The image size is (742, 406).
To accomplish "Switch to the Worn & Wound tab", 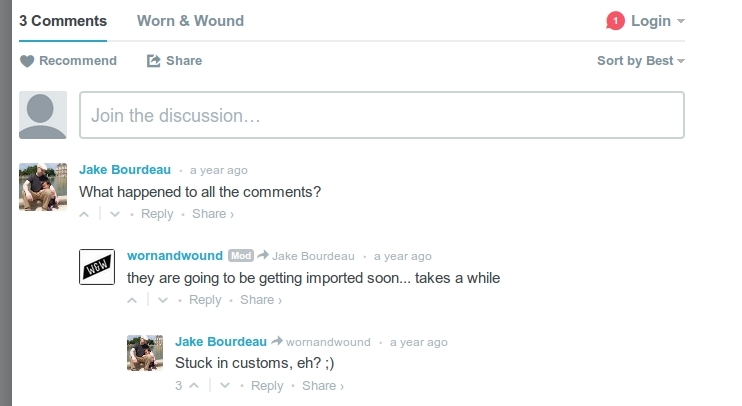I will (x=190, y=21).
